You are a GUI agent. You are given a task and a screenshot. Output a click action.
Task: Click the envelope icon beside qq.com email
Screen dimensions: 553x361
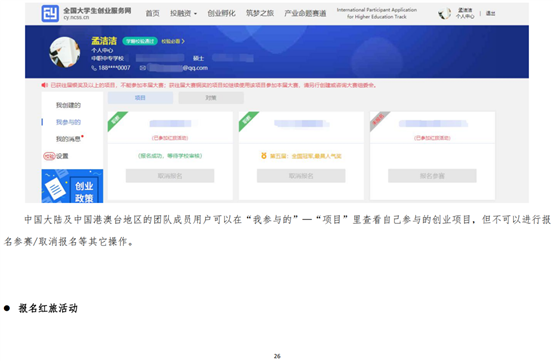[142, 68]
